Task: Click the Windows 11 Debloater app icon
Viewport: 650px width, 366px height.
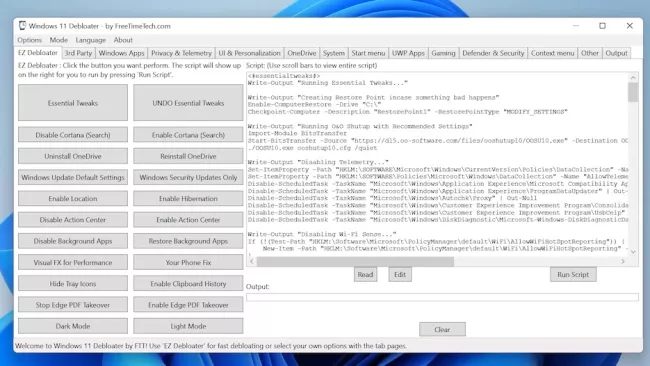Action: 22,26
